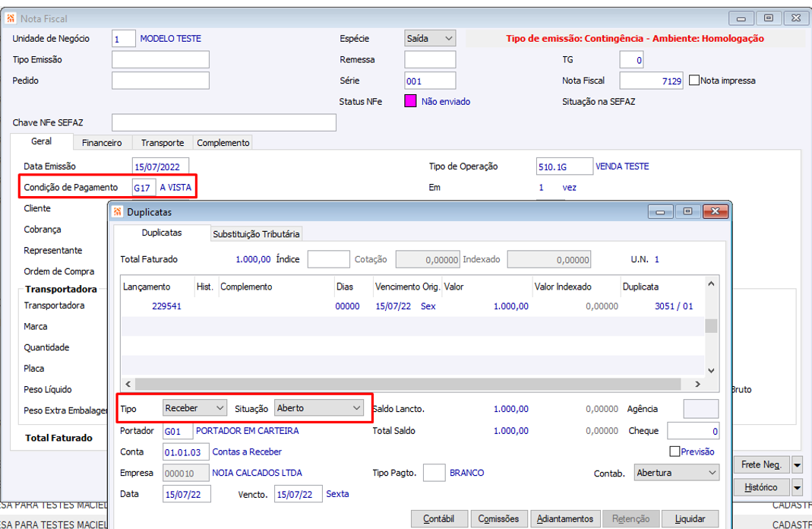Toggle the Nota impressa checkbox
Screen dimensions: 812x529
pos(694,81)
